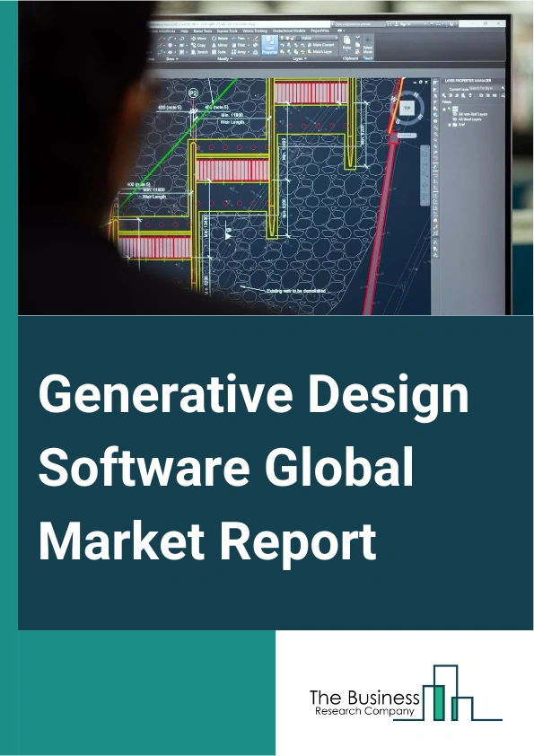Open the layer name dropdown in ribbon
Viewport: 534px width, 756px height.
(x=309, y=38)
